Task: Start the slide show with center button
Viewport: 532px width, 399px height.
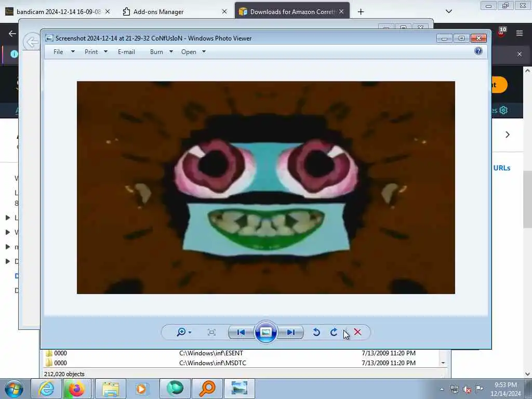Action: (265, 332)
